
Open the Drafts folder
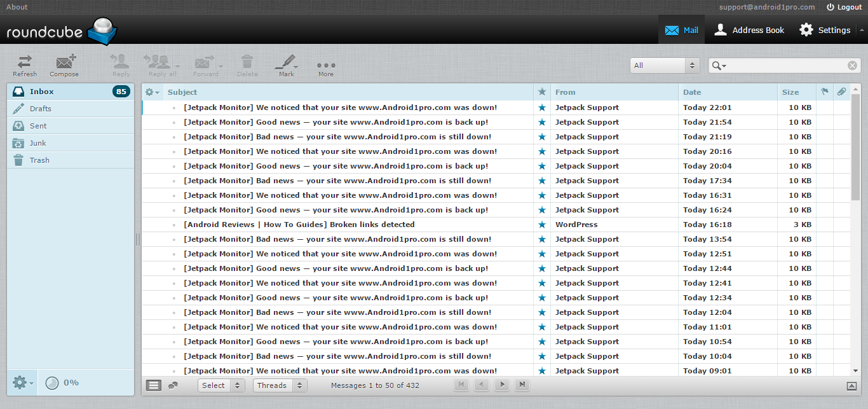(x=71, y=109)
